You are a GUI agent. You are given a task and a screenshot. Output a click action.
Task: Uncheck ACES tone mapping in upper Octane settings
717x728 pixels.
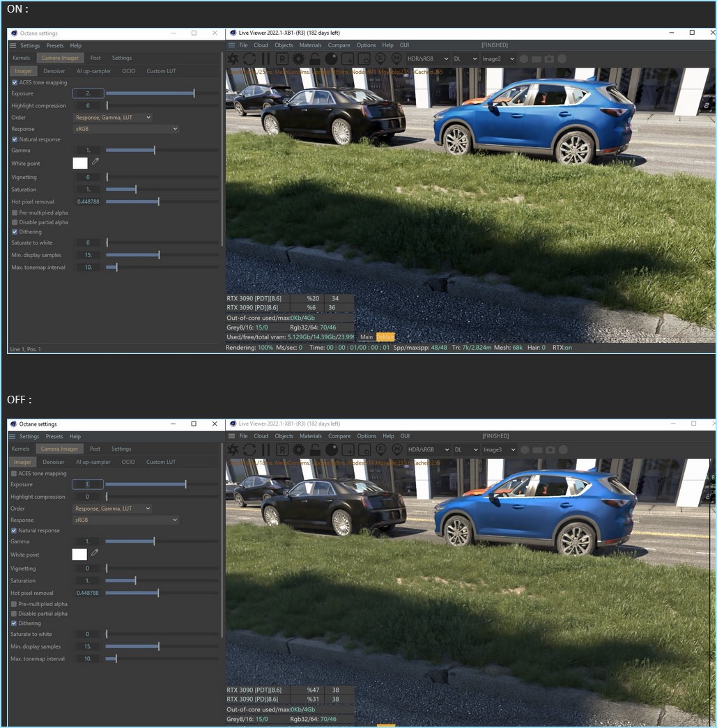pos(15,82)
